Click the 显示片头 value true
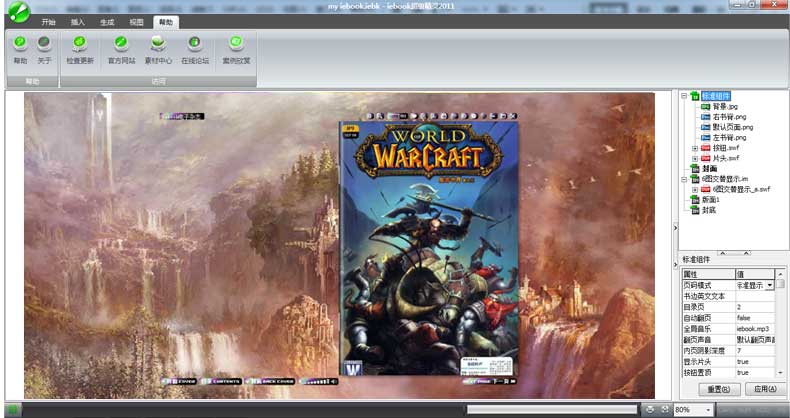790x418 pixels. [x=755, y=362]
